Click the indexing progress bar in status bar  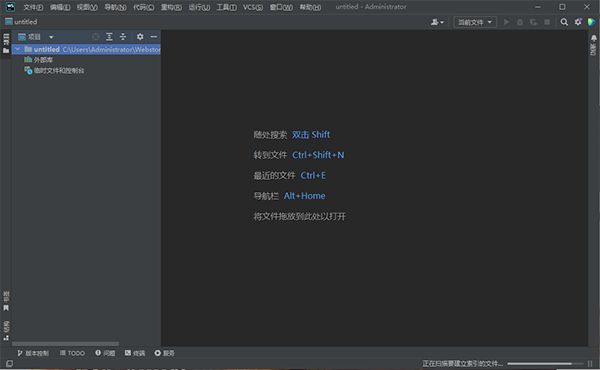pyautogui.click(x=545, y=363)
